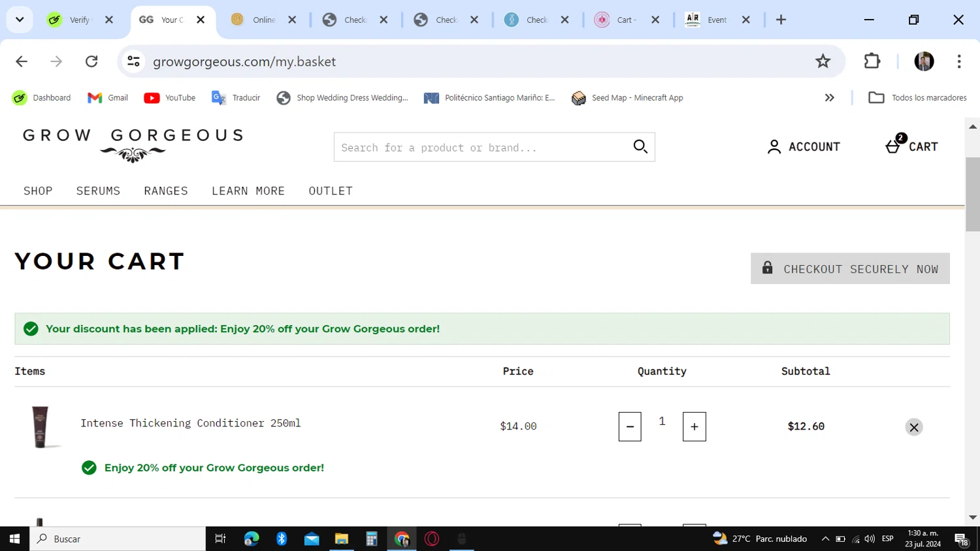Open the Intense Thickening Conditioner 250ml link
Screen dimensions: 980x551
[x=191, y=423]
